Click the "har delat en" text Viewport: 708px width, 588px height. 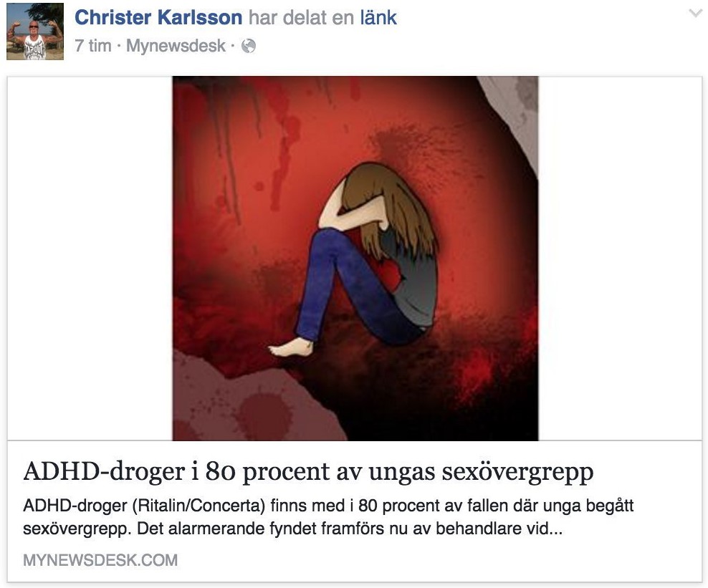pos(301,18)
